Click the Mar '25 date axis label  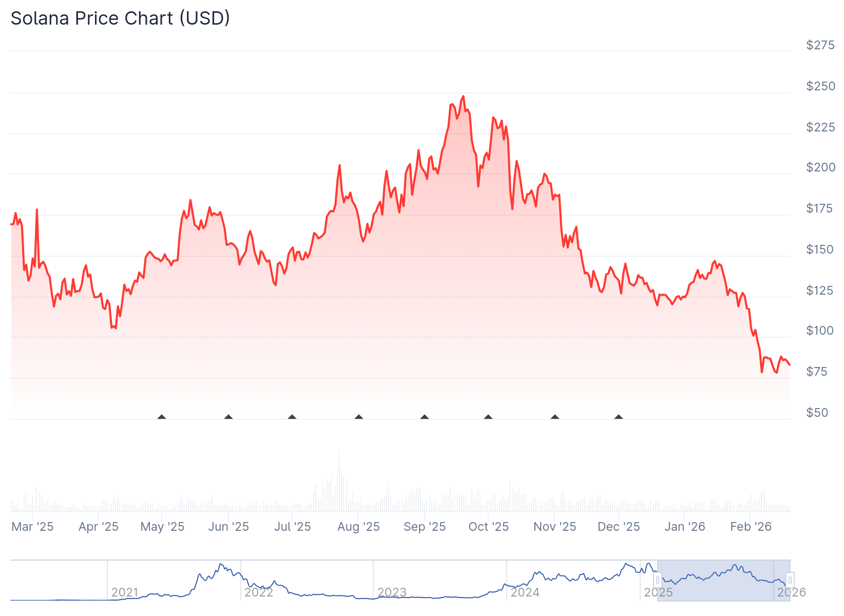click(32, 527)
